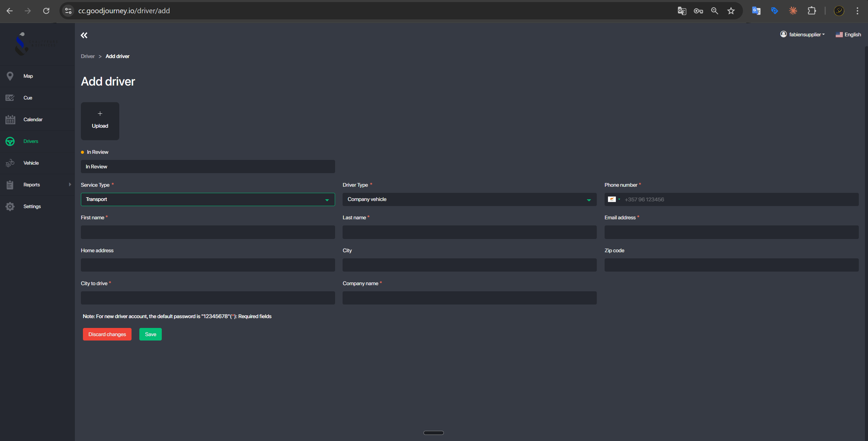Open Google Translate extension icon
The width and height of the screenshot is (868, 441).
coord(756,11)
